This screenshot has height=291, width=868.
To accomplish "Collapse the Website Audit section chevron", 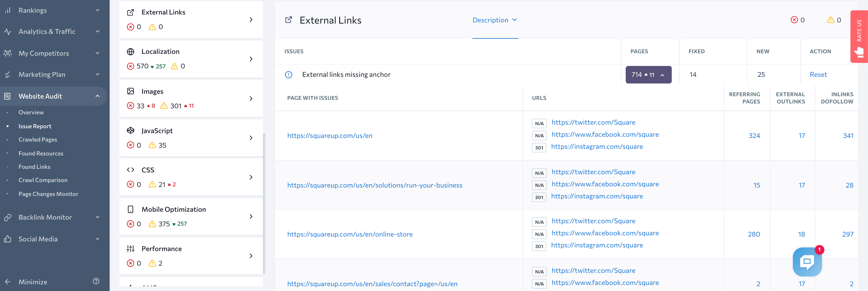I will [x=98, y=96].
